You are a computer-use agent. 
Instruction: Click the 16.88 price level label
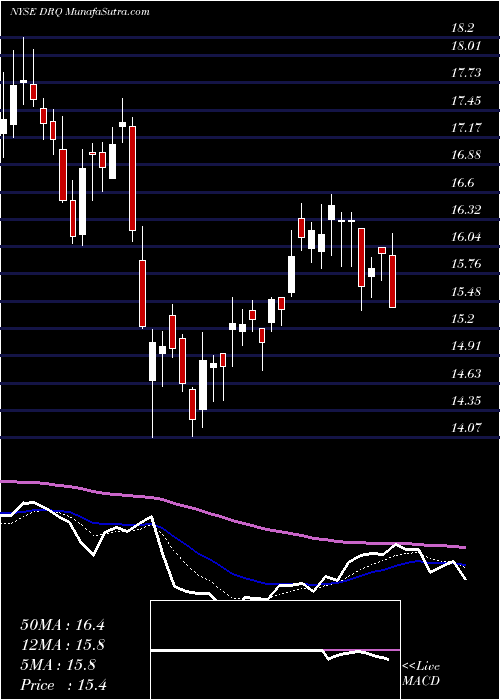click(x=467, y=155)
